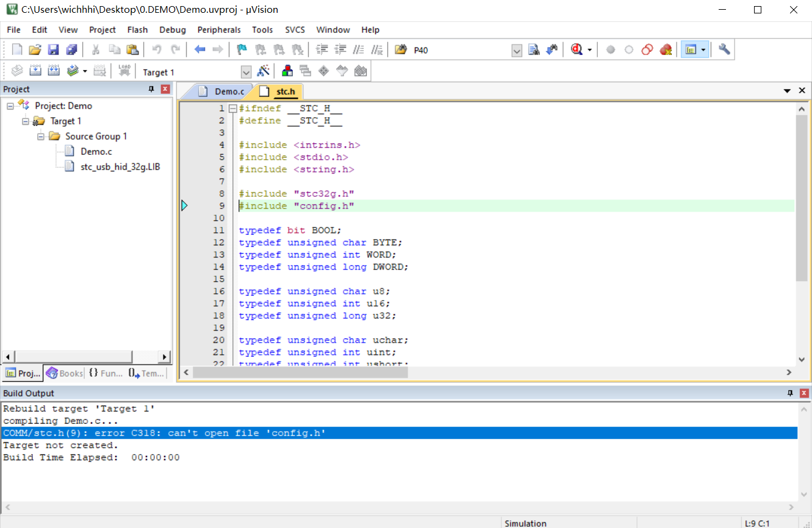Click the editor vertical scrollbar thumb

[x=802, y=198]
